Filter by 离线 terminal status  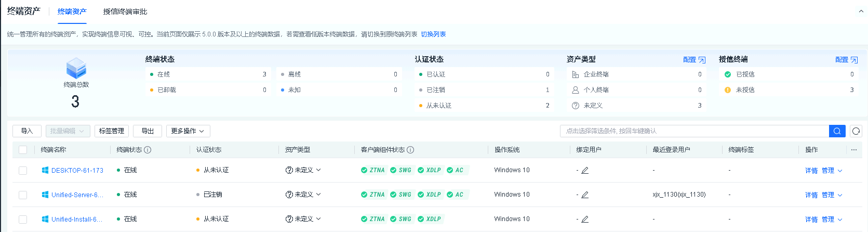pos(339,74)
